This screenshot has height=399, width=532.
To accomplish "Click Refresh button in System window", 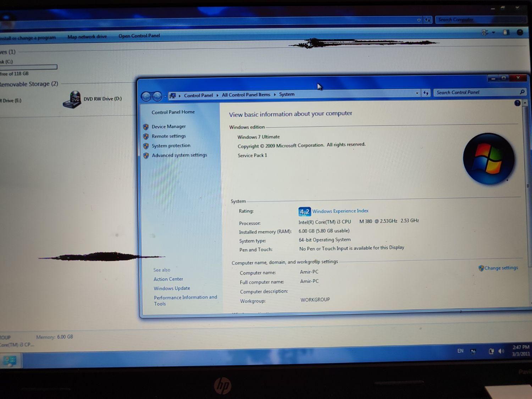I will 426,93.
